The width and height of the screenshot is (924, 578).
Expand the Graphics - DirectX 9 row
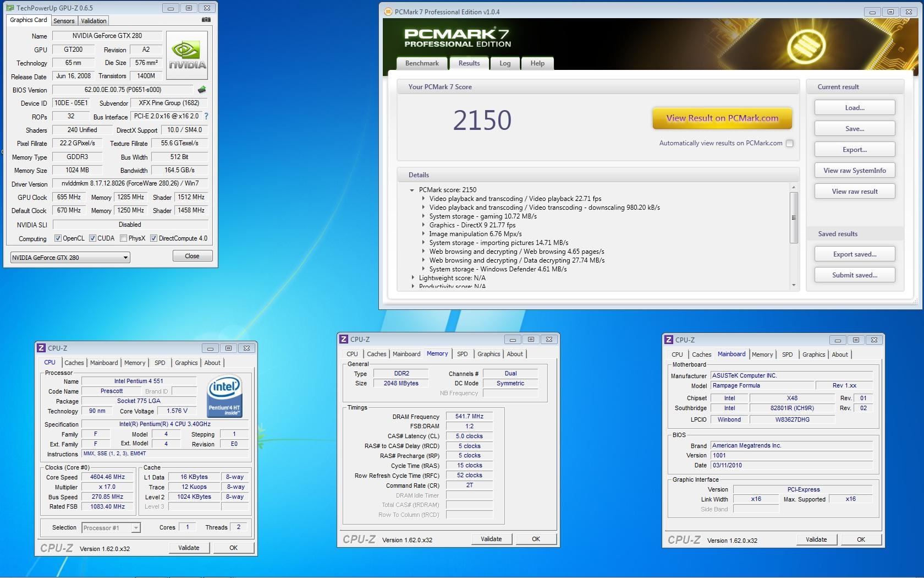pyautogui.click(x=424, y=225)
